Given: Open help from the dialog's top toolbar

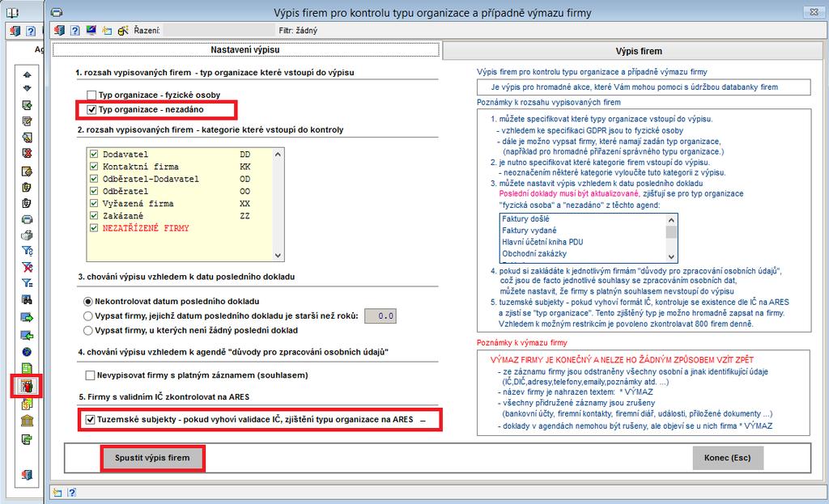Looking at the screenshot, I should pos(75,31).
